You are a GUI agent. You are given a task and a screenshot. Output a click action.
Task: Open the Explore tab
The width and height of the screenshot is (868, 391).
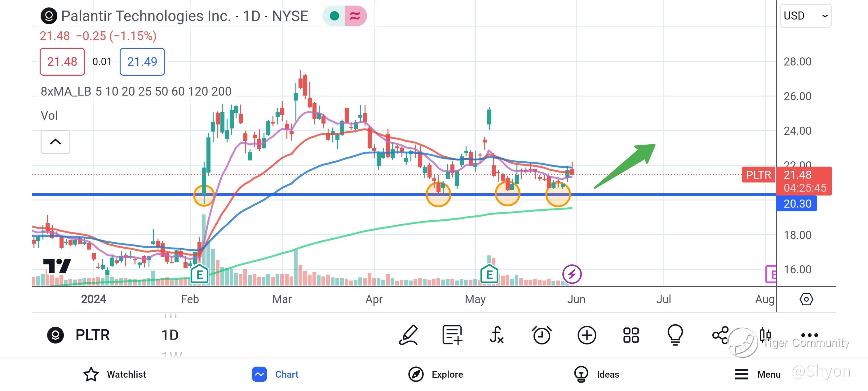click(435, 374)
